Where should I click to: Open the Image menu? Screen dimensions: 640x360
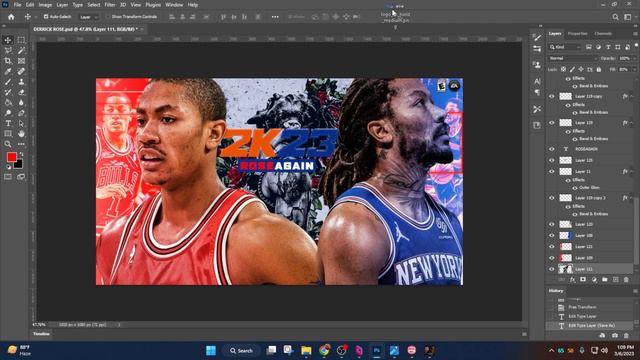[x=45, y=5]
